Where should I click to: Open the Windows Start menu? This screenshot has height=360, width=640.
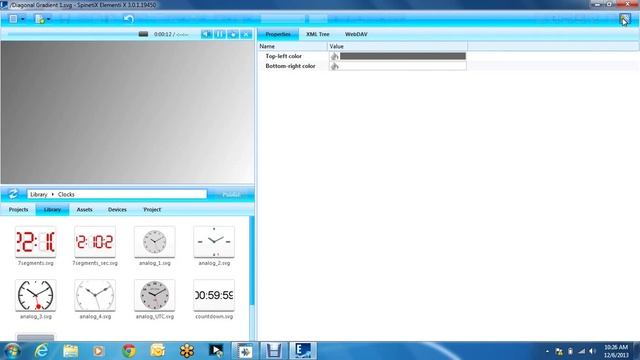tap(12, 351)
